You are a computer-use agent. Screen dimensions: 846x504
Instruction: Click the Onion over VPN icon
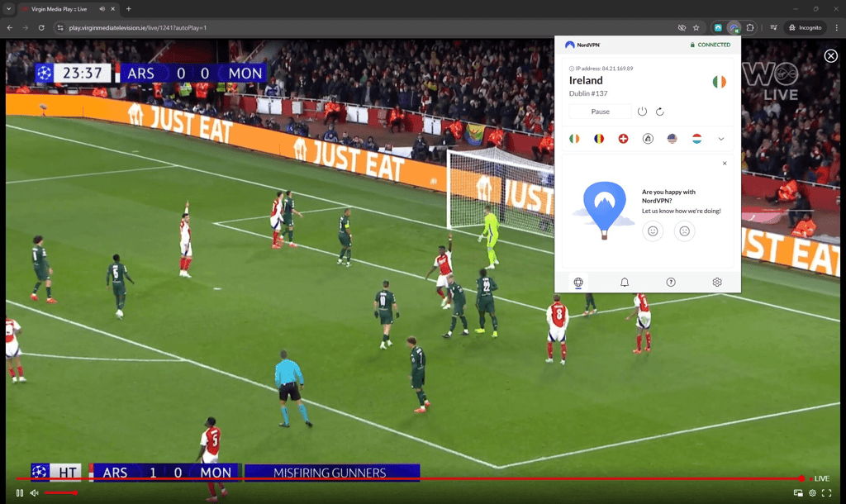pyautogui.click(x=648, y=139)
